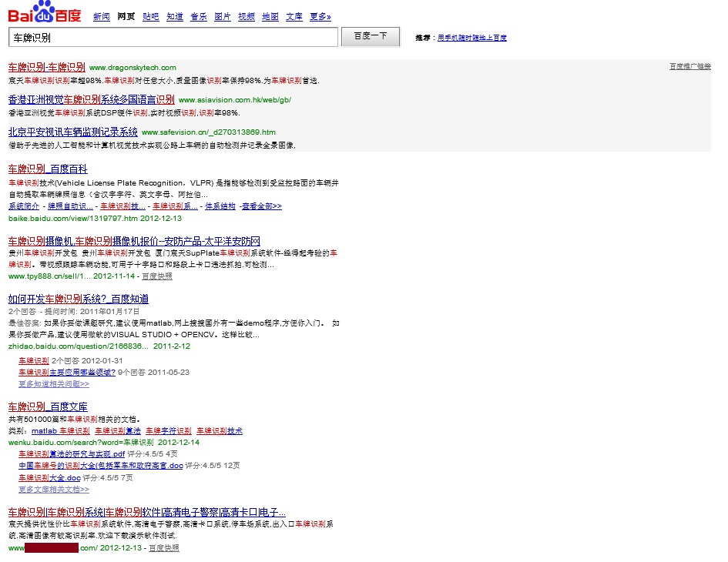The width and height of the screenshot is (728, 562).
Task: Expand the 更多» navigation menu
Action: point(320,16)
